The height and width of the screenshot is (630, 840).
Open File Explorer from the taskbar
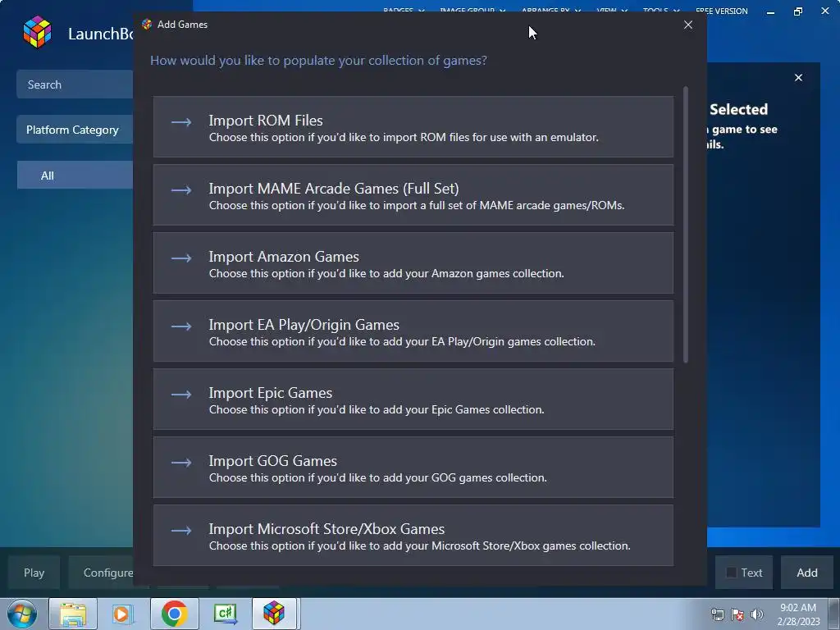pyautogui.click(x=73, y=614)
